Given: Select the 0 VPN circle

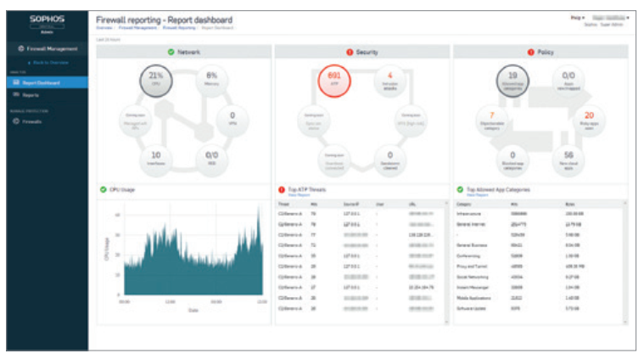Looking at the screenshot, I should pyautogui.click(x=232, y=121).
